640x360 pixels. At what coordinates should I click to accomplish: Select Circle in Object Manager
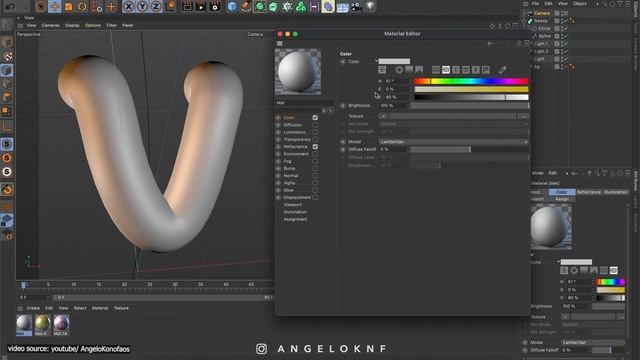[x=544, y=29]
